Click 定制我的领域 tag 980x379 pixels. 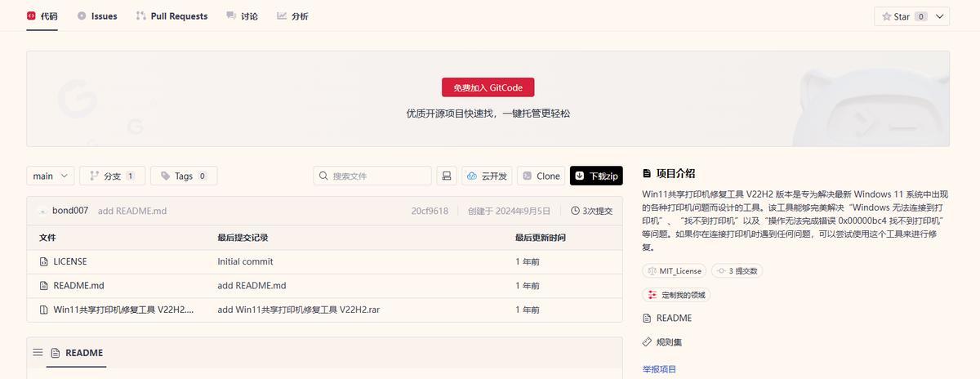pyautogui.click(x=676, y=295)
